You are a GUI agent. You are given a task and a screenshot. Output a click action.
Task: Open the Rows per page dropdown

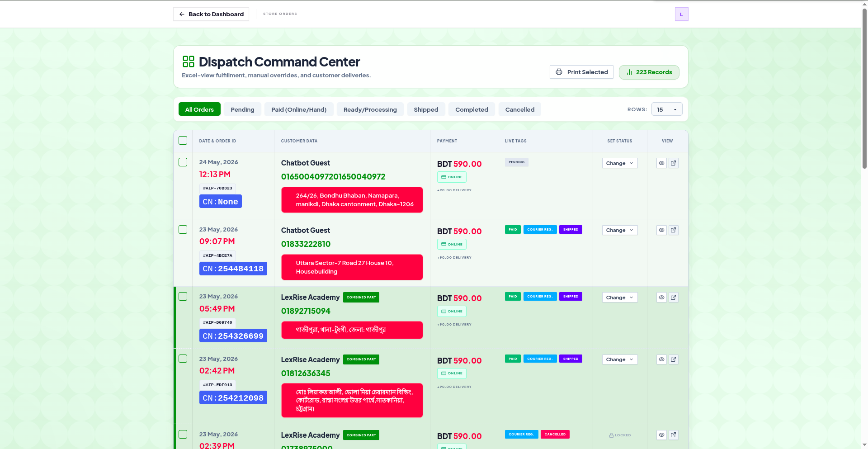(667, 109)
